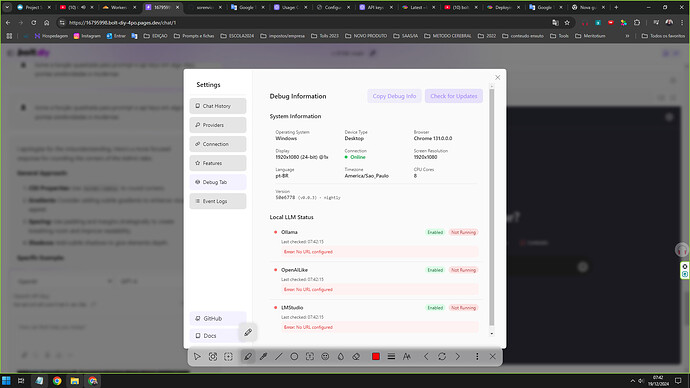Click the floating pencil edit button
Screen dimensions: 690x388
248,332
